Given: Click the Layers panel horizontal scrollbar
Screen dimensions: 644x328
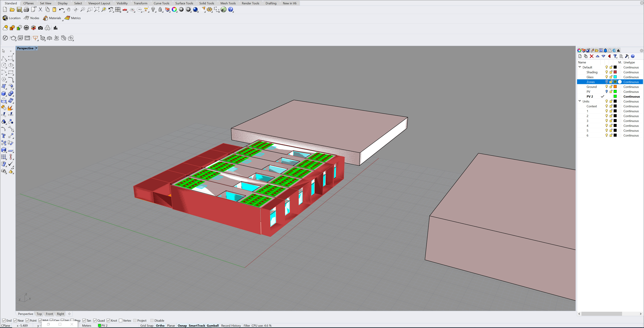Looking at the screenshot, I should click(x=602, y=314).
